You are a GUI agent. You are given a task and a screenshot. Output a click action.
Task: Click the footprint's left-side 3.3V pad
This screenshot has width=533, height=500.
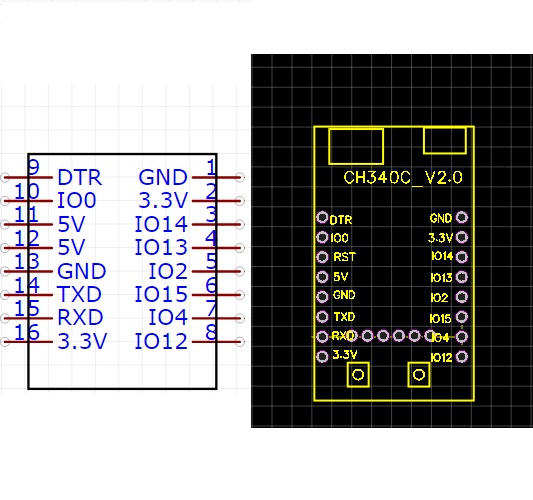(322, 357)
